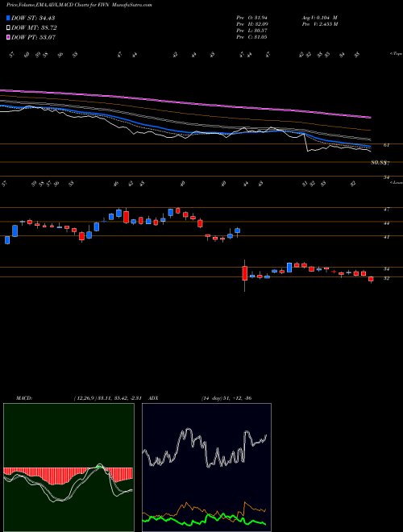
Task: Click the 'MACD:' panel heading
Action: tap(23, 398)
